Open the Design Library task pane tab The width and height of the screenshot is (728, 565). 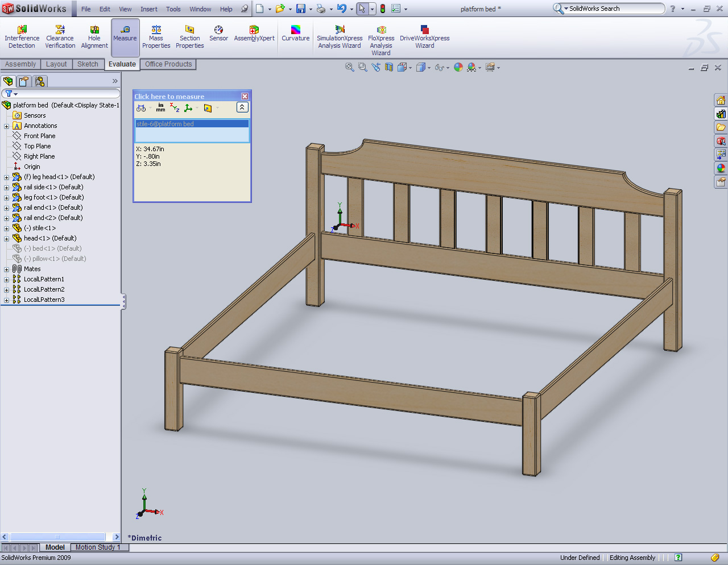(x=721, y=114)
